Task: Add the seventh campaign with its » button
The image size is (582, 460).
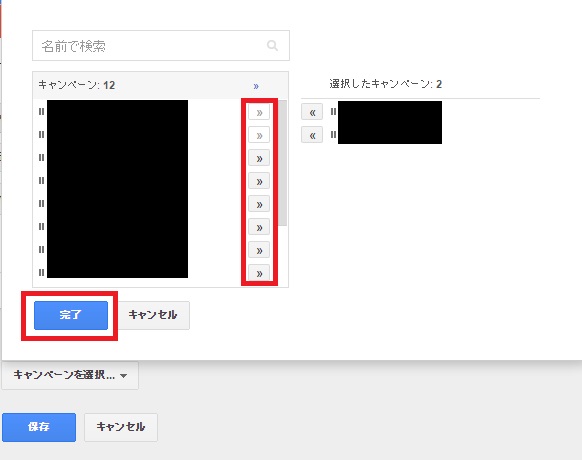Action: coord(259,251)
